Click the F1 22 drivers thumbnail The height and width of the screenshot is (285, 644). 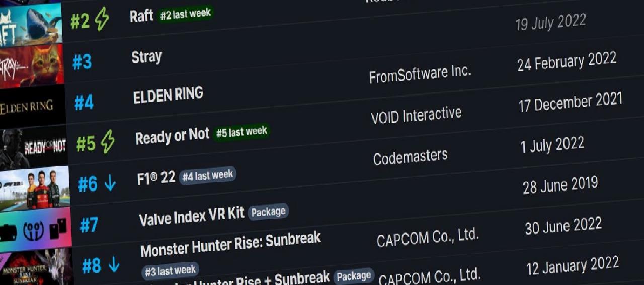point(35,189)
